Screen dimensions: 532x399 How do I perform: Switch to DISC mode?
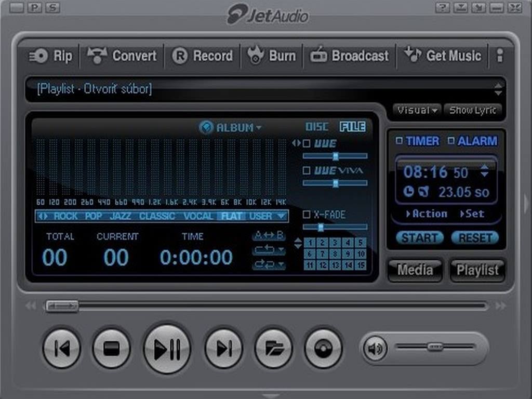(x=317, y=127)
